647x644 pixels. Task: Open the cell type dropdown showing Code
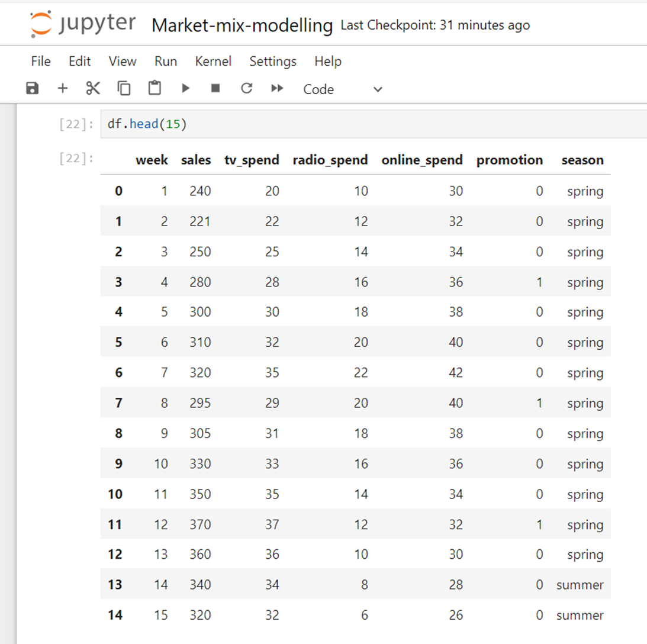point(319,89)
